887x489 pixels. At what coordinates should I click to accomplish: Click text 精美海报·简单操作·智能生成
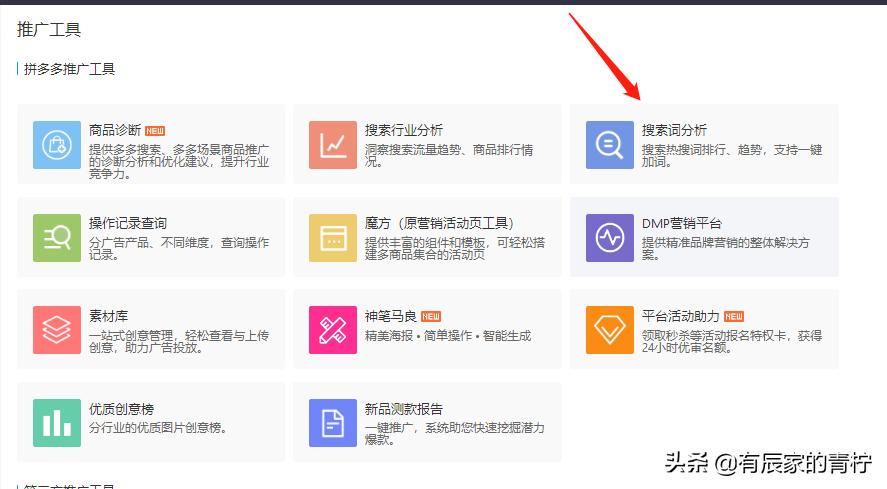click(448, 336)
